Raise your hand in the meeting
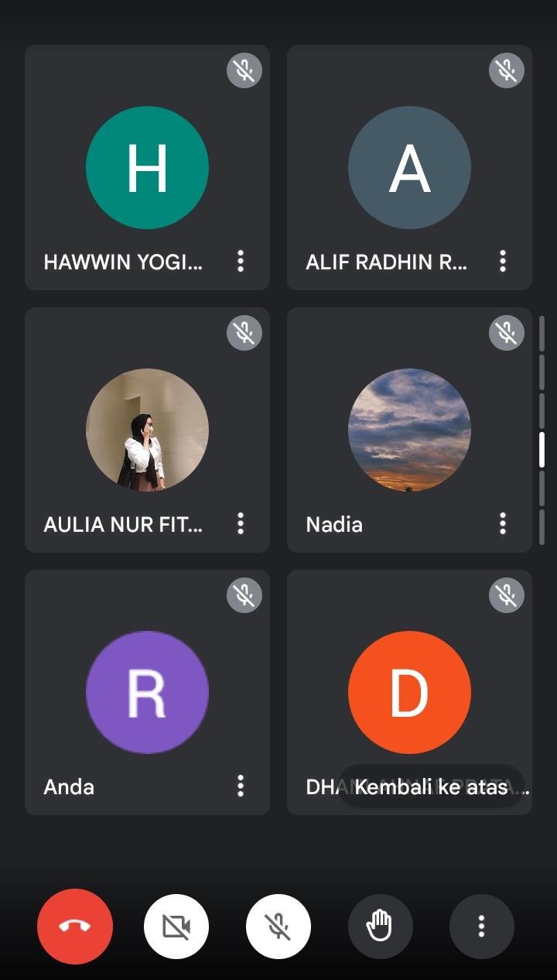Image resolution: width=557 pixels, height=980 pixels. 380,926
